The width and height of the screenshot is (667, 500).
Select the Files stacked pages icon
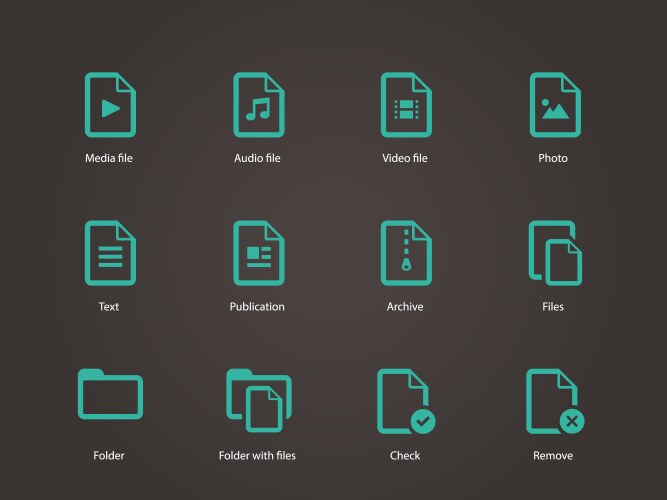pos(554,254)
